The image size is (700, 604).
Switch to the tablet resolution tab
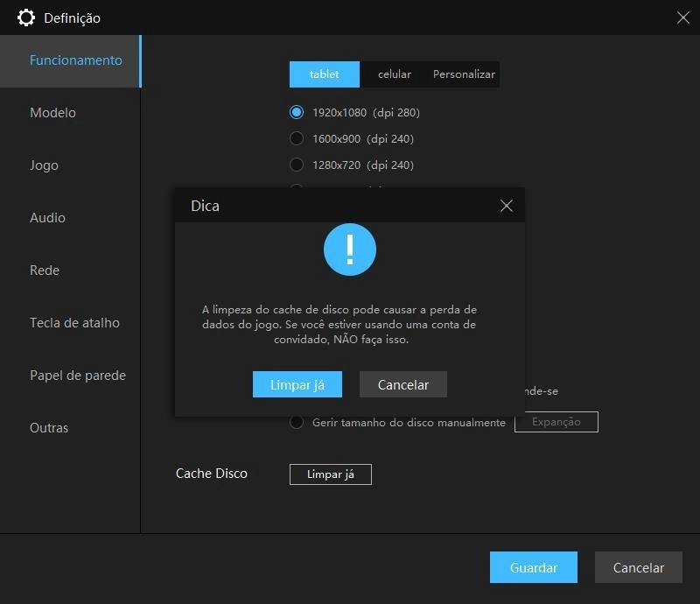click(x=324, y=74)
